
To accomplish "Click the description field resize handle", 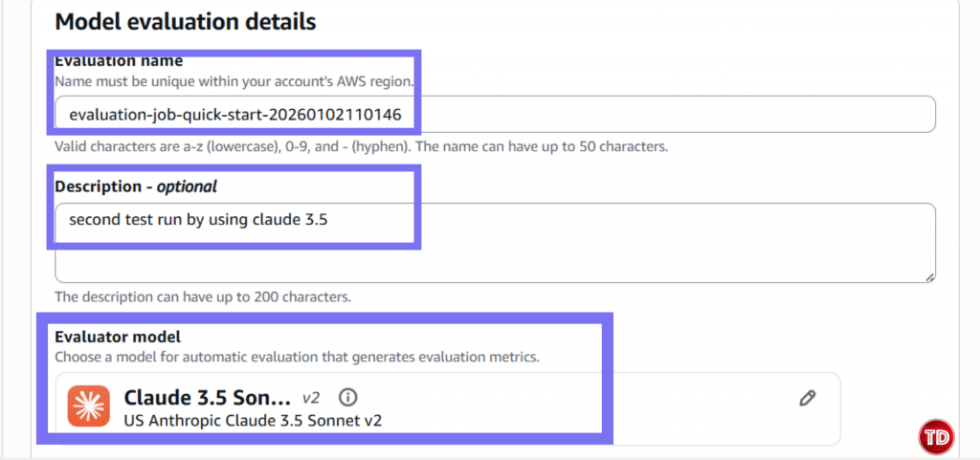I will tap(930, 277).
